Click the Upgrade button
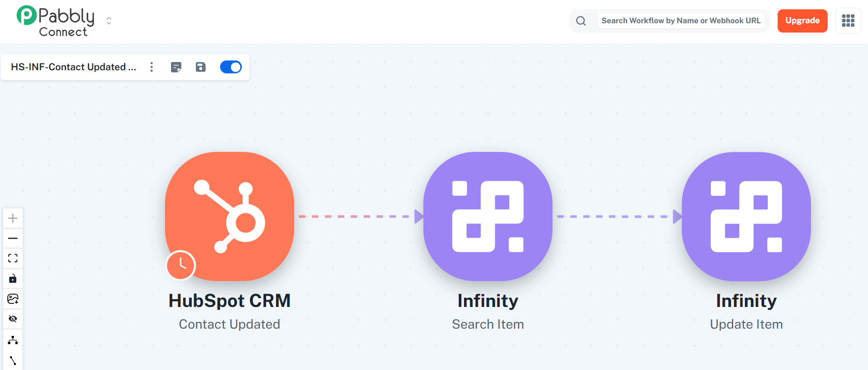The height and width of the screenshot is (370, 868). point(802,21)
